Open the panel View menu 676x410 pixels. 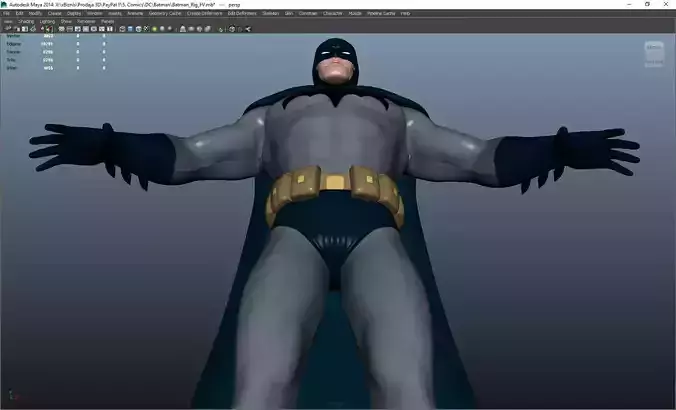tap(8, 21)
